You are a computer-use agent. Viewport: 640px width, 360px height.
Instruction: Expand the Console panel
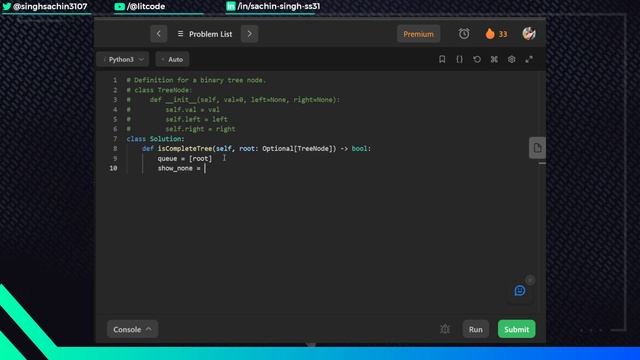click(x=132, y=329)
